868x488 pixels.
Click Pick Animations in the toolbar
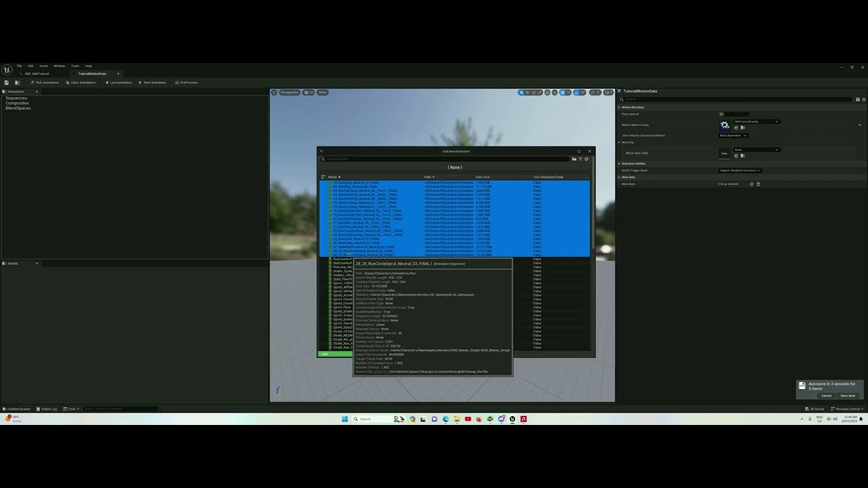pyautogui.click(x=44, y=83)
